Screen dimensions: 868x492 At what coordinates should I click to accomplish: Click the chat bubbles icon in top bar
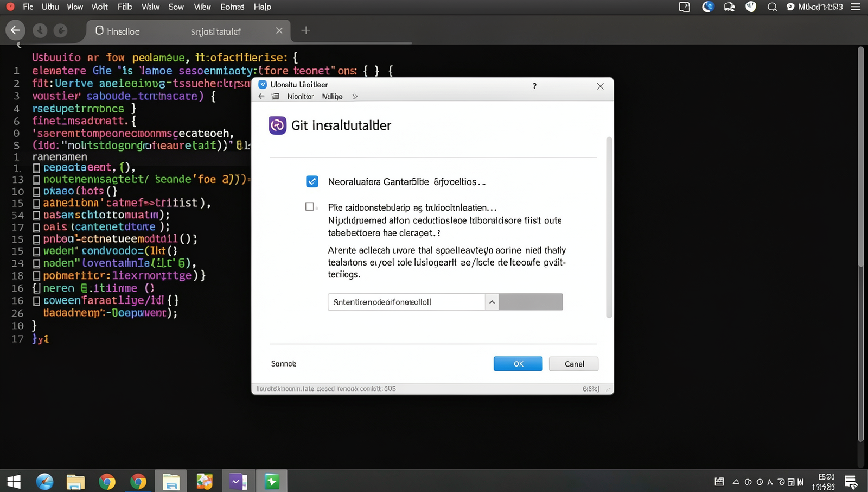pyautogui.click(x=729, y=7)
